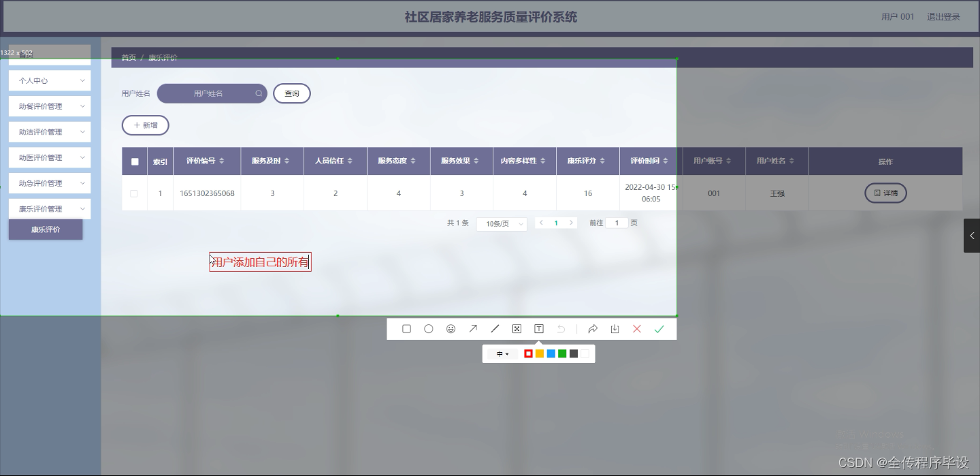Open the emoji sticker tool
Screen dimensions: 980x476
pyautogui.click(x=451, y=328)
